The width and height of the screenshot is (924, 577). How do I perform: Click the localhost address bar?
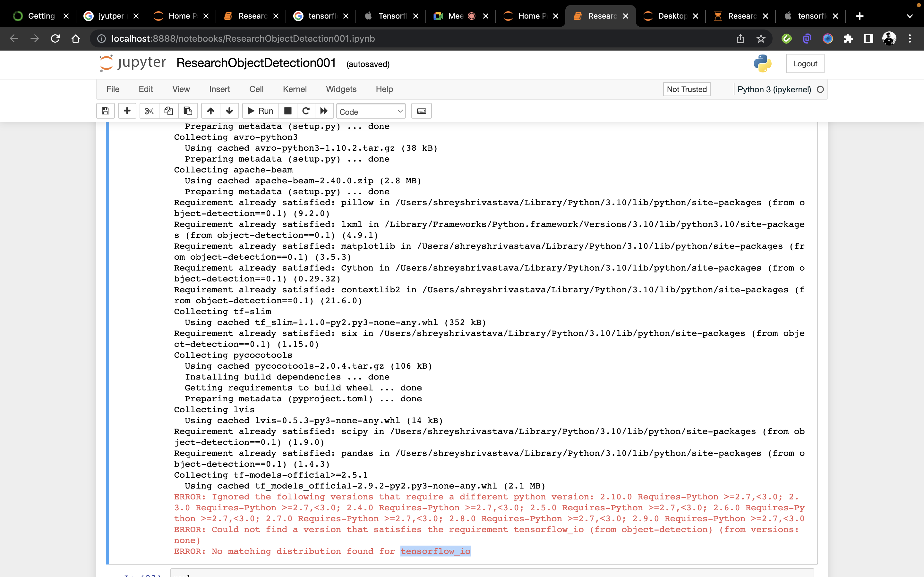243,38
